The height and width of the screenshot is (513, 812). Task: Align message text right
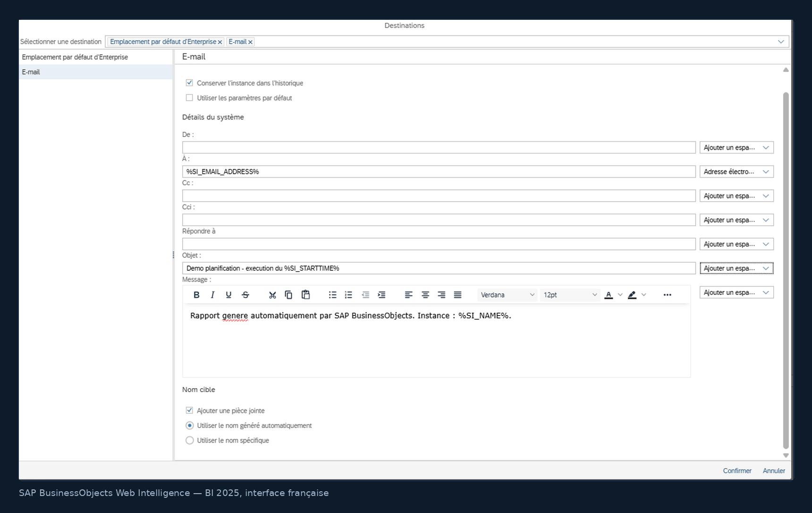click(441, 295)
